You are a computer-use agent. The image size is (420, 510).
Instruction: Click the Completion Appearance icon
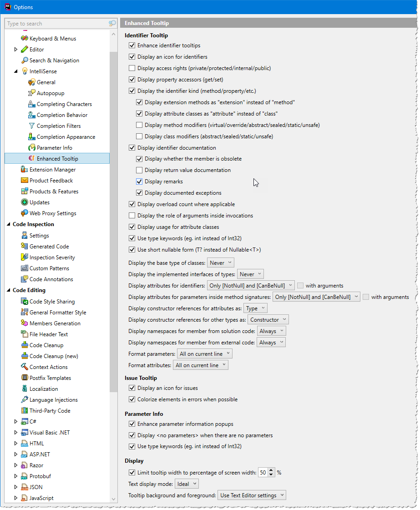pos(31,137)
